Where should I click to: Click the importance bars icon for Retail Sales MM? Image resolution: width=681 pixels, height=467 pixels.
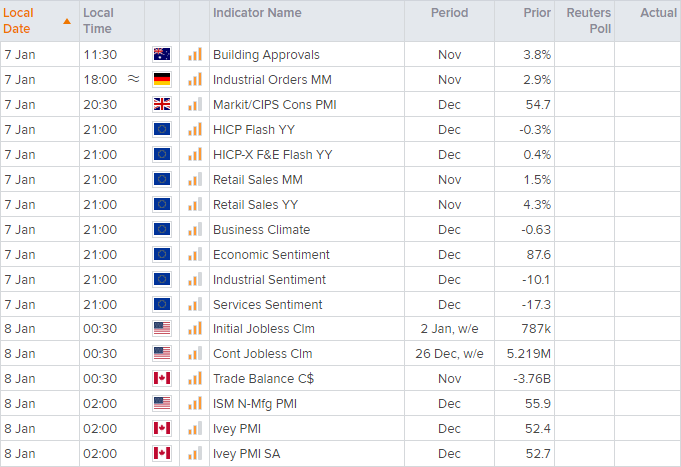(194, 180)
